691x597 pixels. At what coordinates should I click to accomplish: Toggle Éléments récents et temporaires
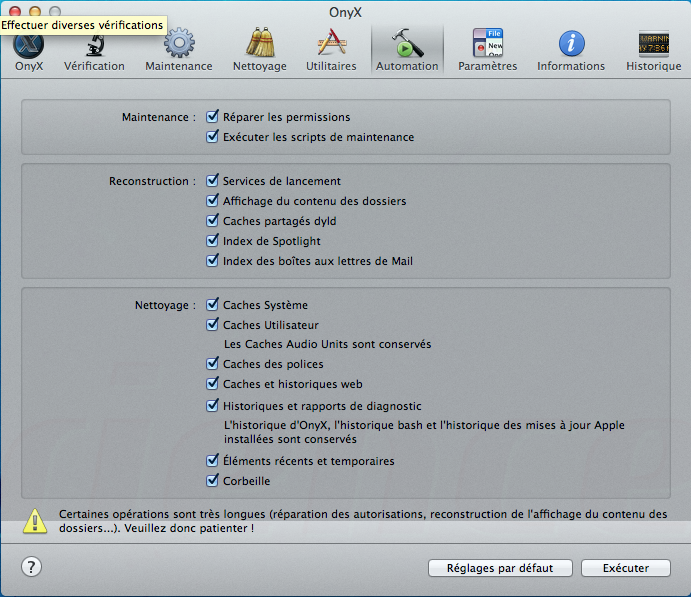pos(212,460)
